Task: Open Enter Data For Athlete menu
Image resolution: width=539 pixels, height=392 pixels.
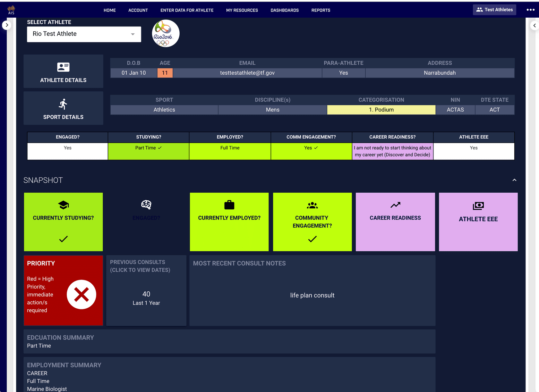Action: point(187,10)
